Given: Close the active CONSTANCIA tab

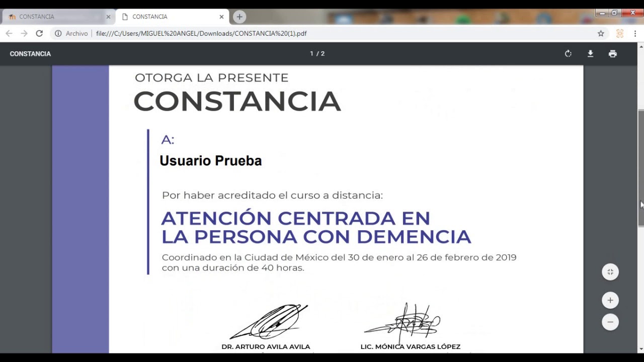Looking at the screenshot, I should [221, 17].
